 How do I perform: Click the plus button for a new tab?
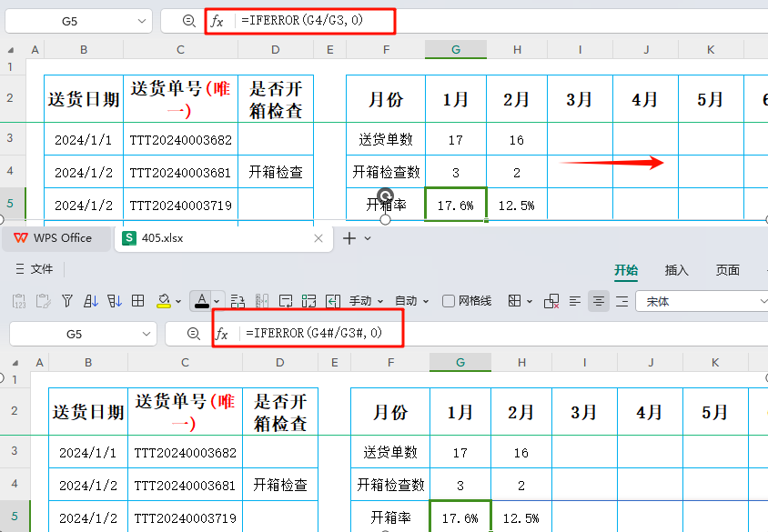pos(349,238)
